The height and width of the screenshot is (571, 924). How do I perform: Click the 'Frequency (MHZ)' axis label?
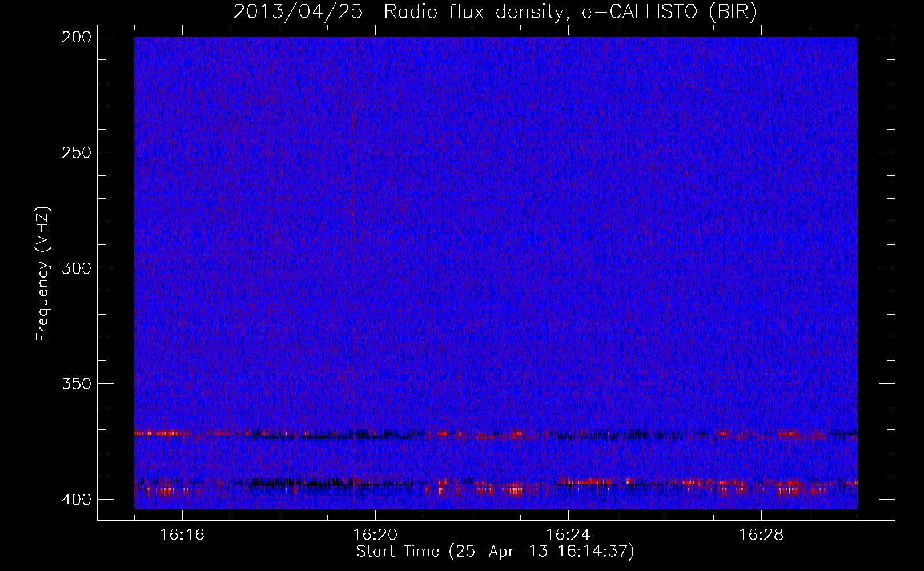(x=43, y=274)
